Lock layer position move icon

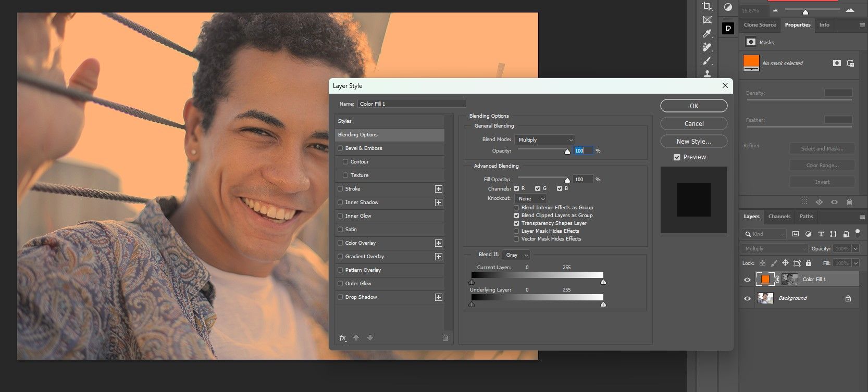tap(785, 263)
